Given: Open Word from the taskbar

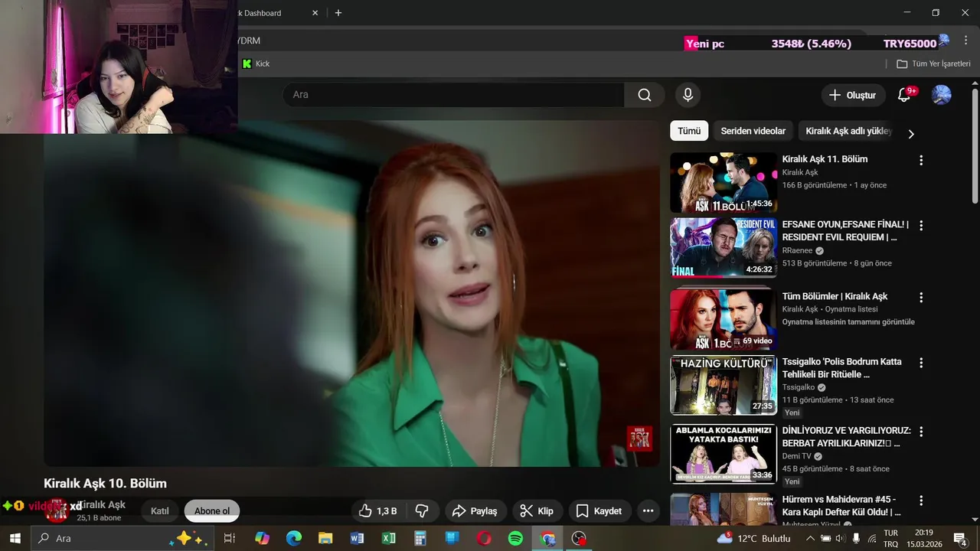Looking at the screenshot, I should [357, 538].
